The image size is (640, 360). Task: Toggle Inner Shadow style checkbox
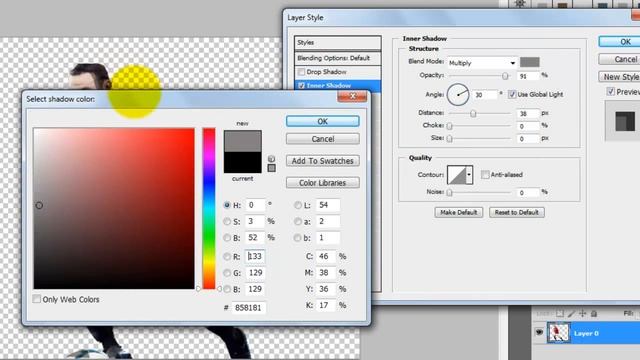[301, 85]
